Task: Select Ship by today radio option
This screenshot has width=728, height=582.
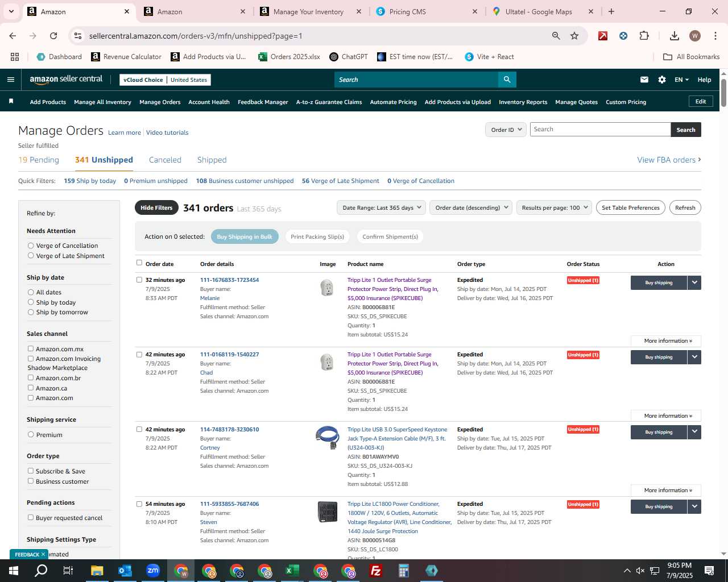Action: 31,302
